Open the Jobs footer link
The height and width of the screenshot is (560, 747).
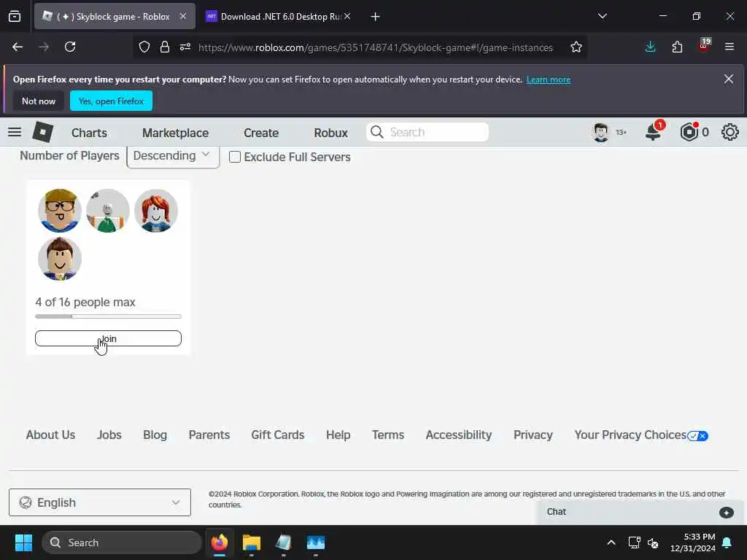click(x=109, y=435)
